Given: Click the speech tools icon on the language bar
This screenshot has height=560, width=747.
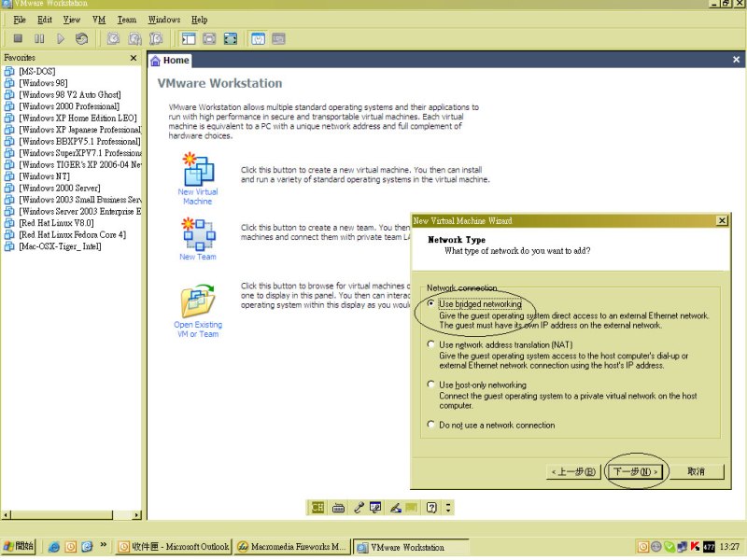Looking at the screenshot, I should pyautogui.click(x=375, y=508).
